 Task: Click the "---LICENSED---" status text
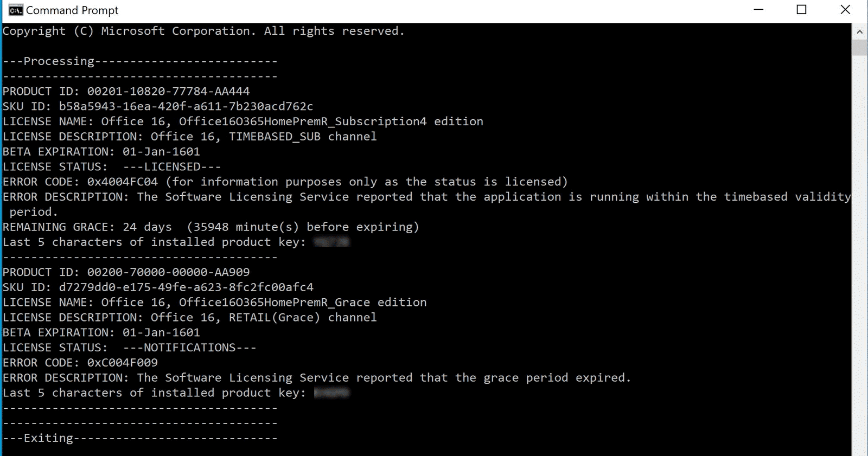[172, 166]
